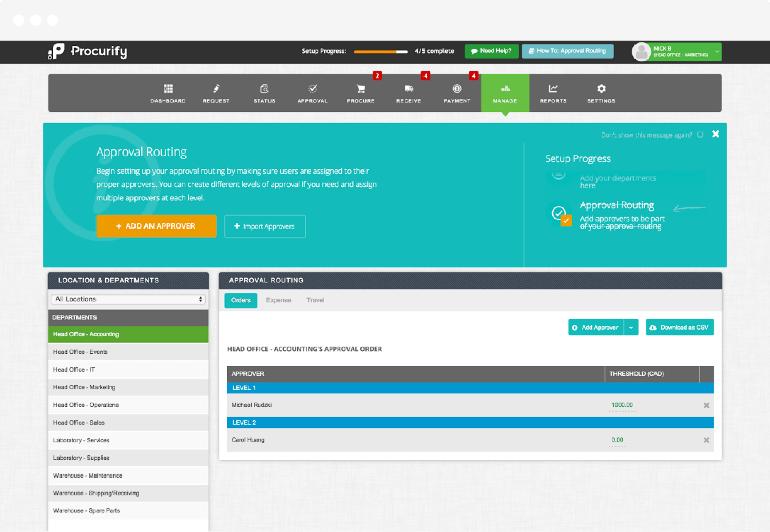This screenshot has width=770, height=532.
Task: Remove approver Carol Huang
Action: 706,440
